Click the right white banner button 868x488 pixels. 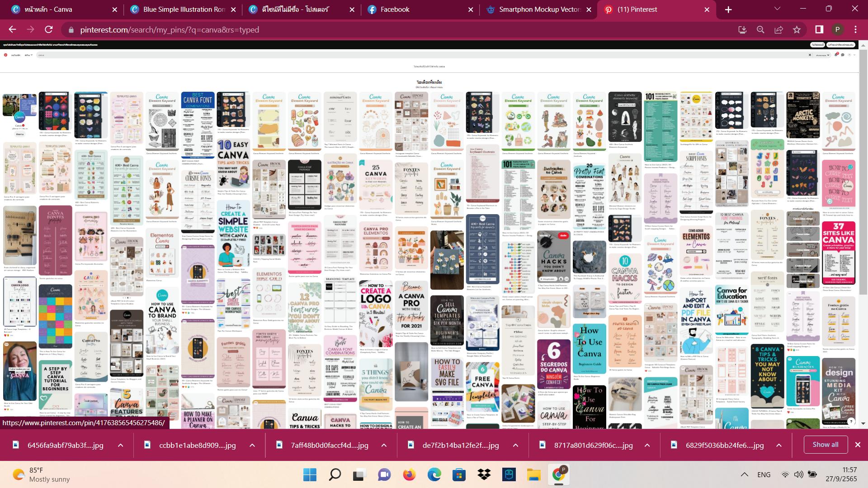click(841, 45)
